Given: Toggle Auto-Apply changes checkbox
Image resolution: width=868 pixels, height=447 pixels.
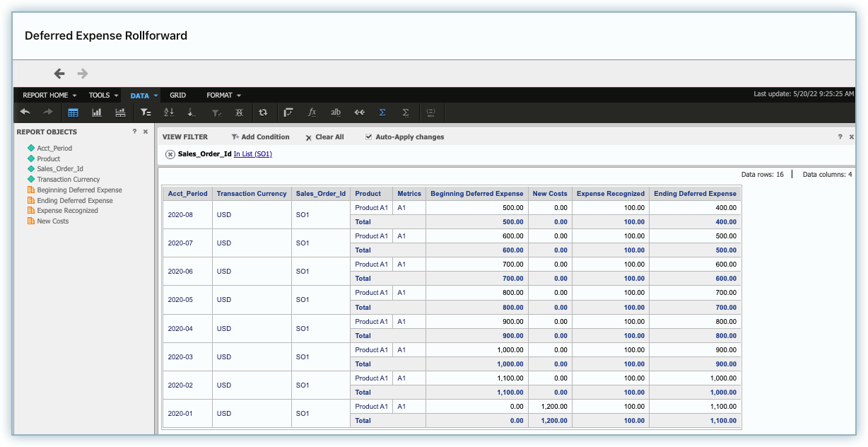Looking at the screenshot, I should click(368, 137).
